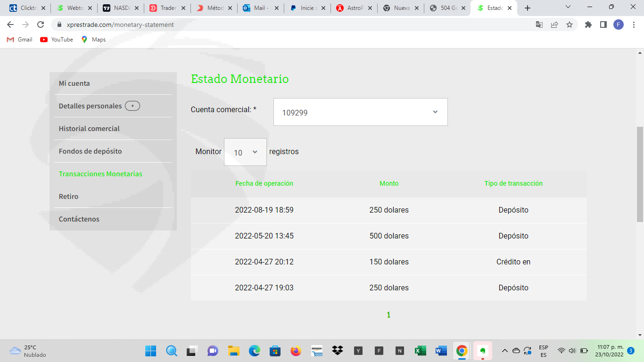Show hidden system tray icons
The image size is (644, 362).
[504, 351]
